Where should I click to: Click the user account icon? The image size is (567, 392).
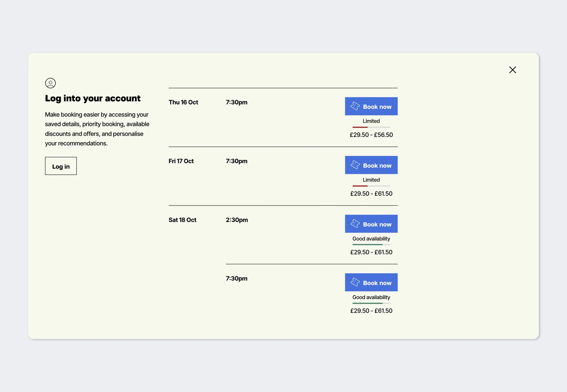(50, 83)
